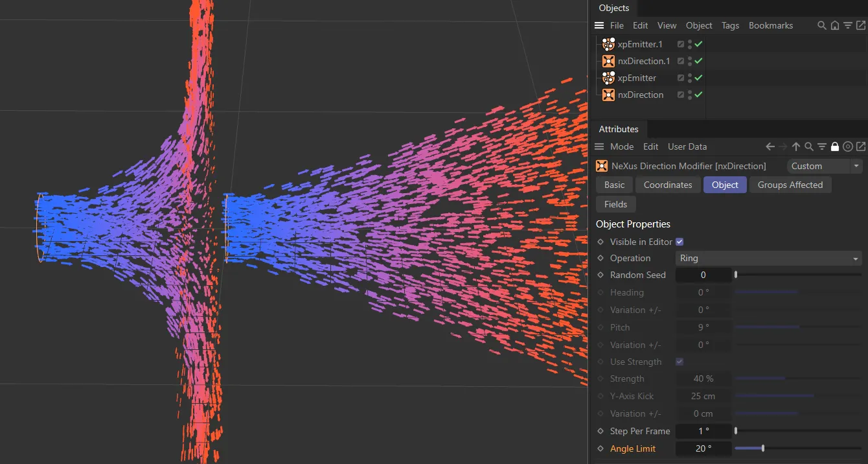Viewport: 868px width, 464px height.
Task: Show the Groups Affected settings
Action: pos(790,185)
